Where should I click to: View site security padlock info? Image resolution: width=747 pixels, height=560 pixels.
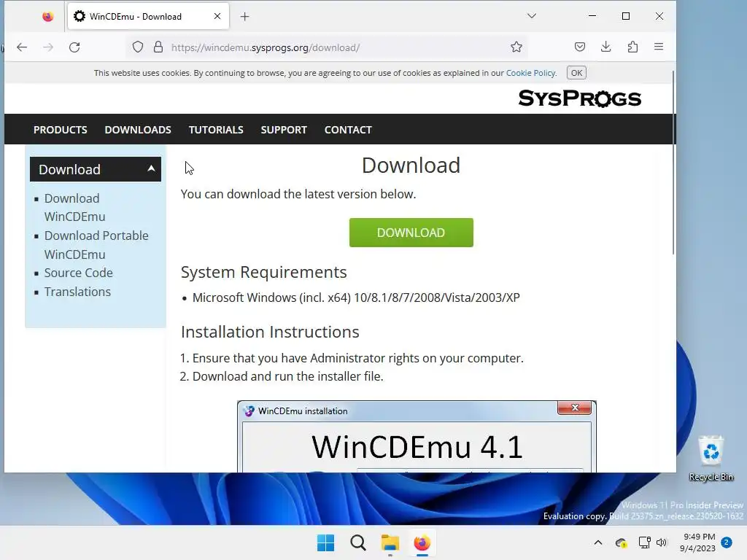[158, 47]
